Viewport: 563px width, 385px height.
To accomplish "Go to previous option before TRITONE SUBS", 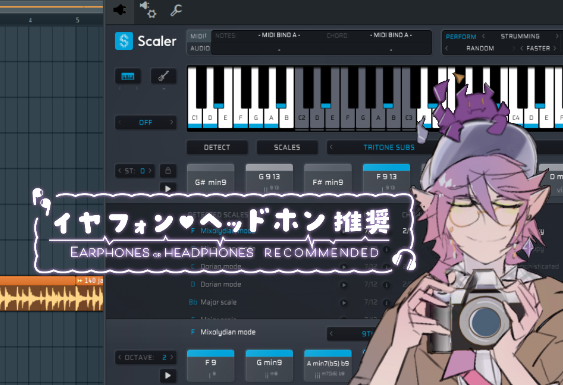I will 331,147.
